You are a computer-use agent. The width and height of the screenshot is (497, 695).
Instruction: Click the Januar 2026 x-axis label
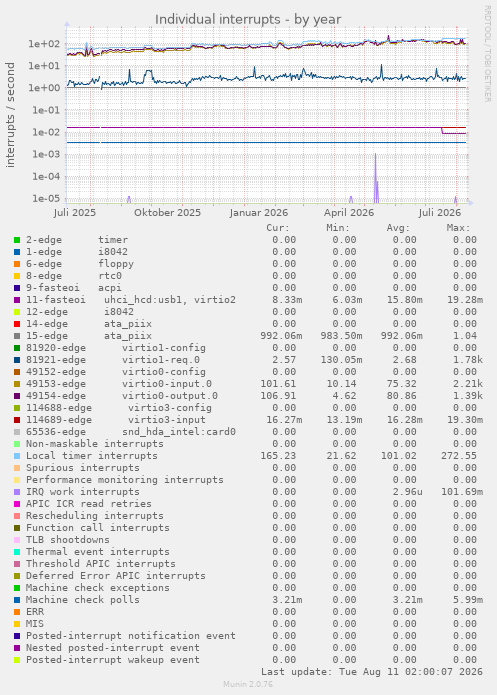(x=258, y=213)
